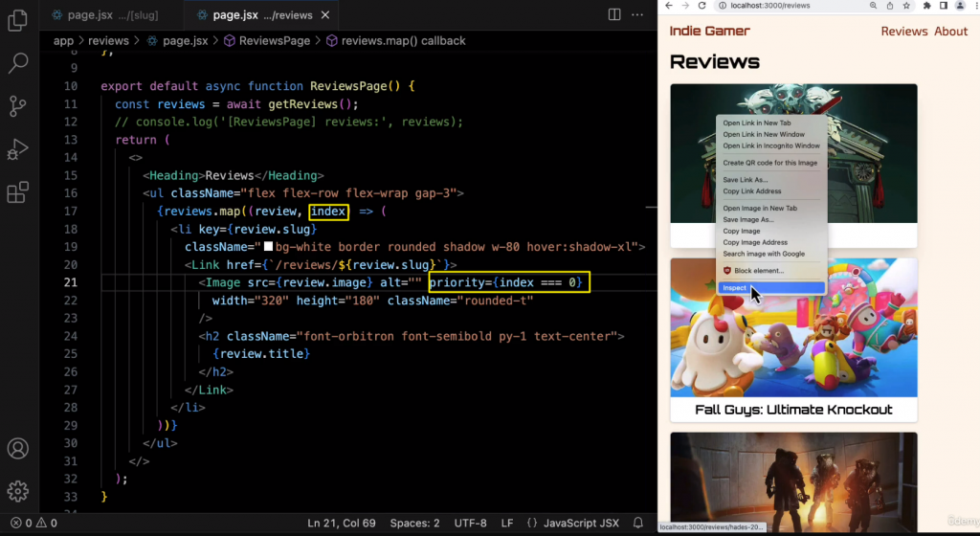
Task: Open reviews.map() callback breadcrumb
Action: [x=395, y=40]
